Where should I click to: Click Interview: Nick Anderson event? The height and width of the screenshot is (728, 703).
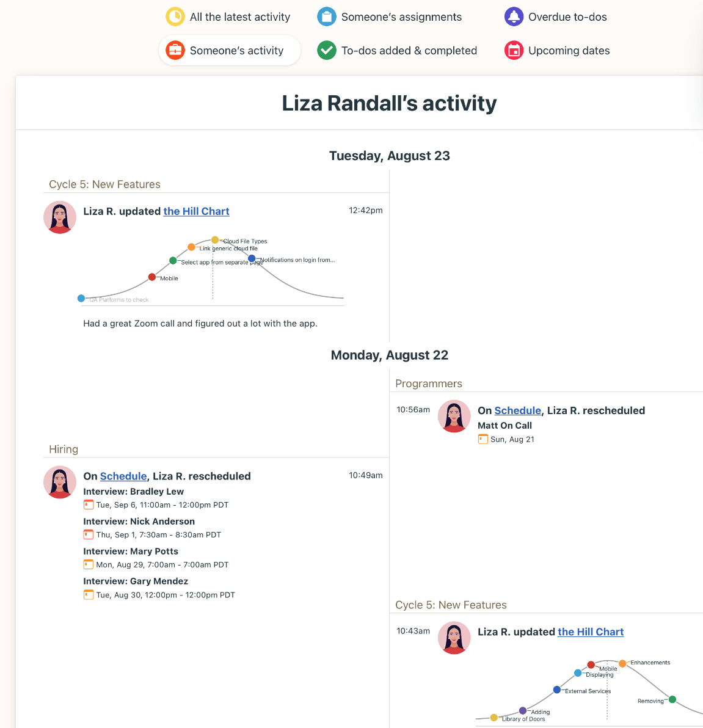tap(139, 522)
